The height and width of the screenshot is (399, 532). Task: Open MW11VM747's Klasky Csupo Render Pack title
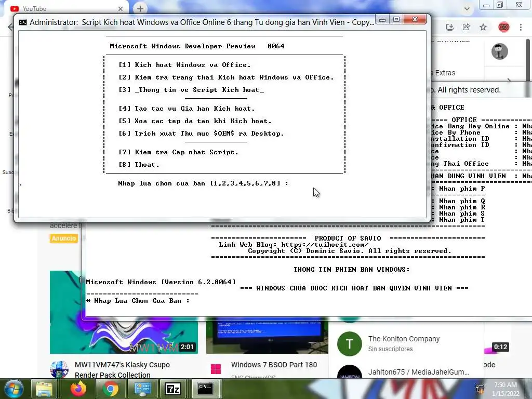pos(122,370)
